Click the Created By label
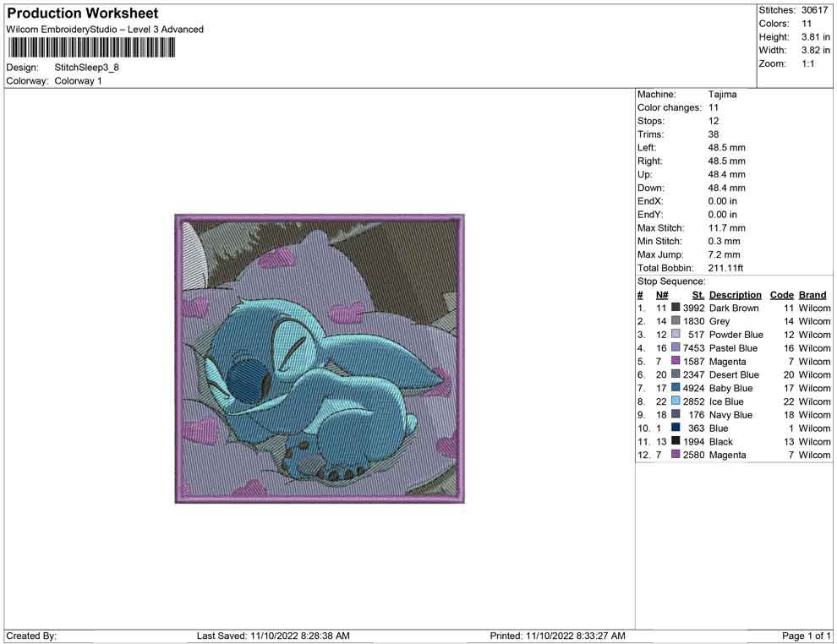This screenshot has width=837, height=644. pos(31,636)
